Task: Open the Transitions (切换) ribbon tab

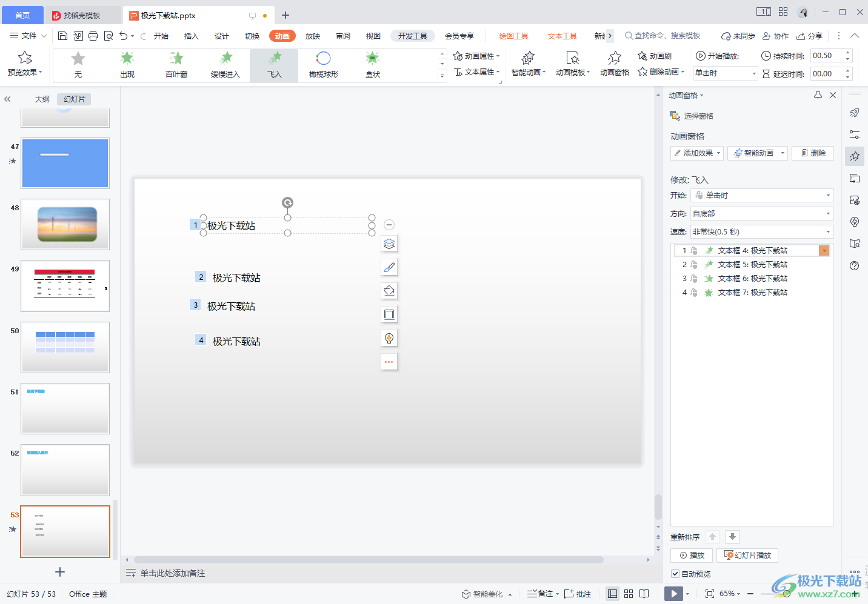Action: pyautogui.click(x=252, y=36)
